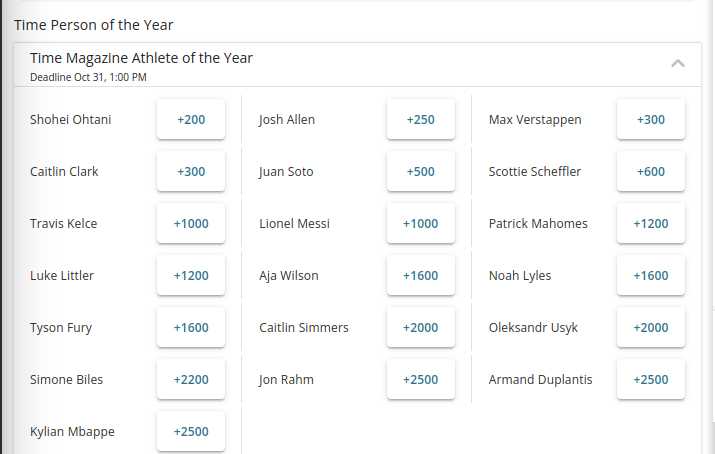Choose Caitlin Clark +300 odds

click(191, 172)
